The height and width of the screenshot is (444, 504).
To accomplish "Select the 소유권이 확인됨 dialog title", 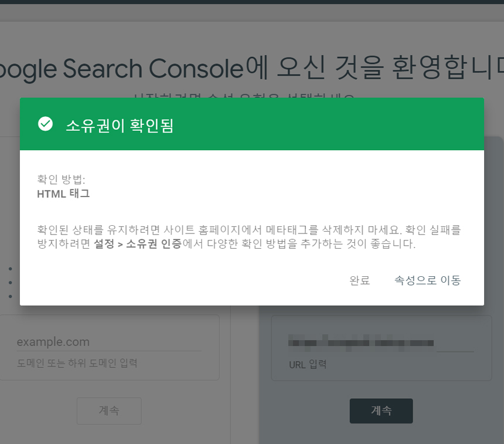I will click(x=120, y=126).
